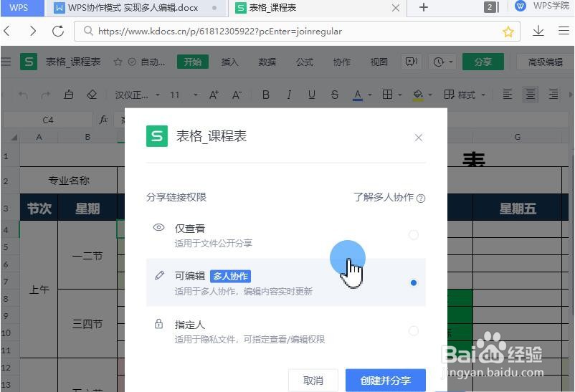Open the sidebar menu icon beside the S logo
This screenshot has height=392, width=575.
point(6,62)
